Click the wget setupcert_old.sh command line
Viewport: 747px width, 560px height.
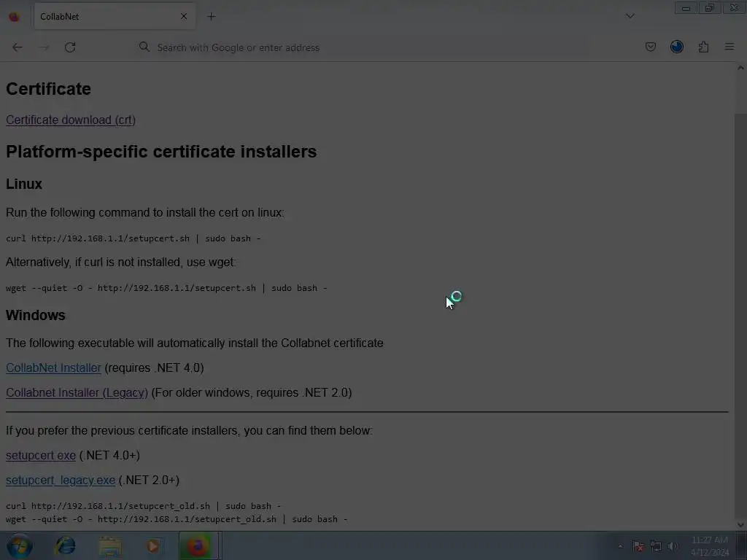pos(177,519)
